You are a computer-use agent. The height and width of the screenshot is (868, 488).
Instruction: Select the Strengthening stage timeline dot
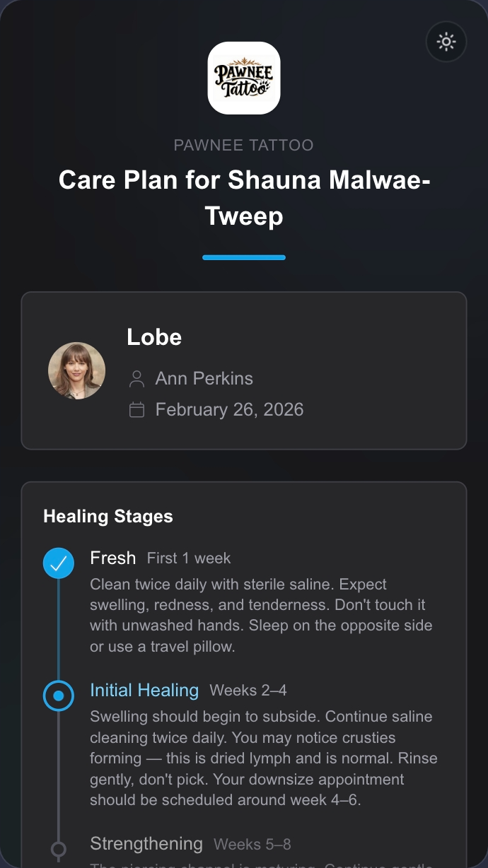click(x=59, y=848)
